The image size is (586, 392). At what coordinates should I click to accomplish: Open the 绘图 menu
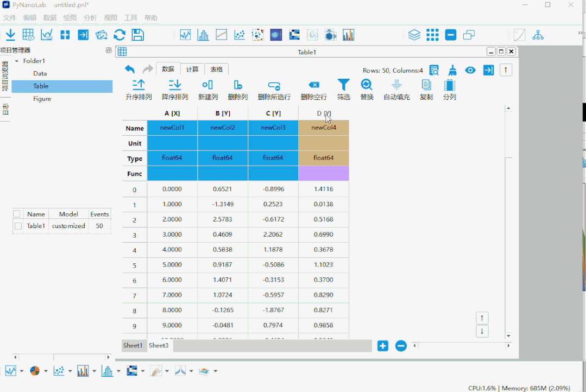tap(70, 17)
